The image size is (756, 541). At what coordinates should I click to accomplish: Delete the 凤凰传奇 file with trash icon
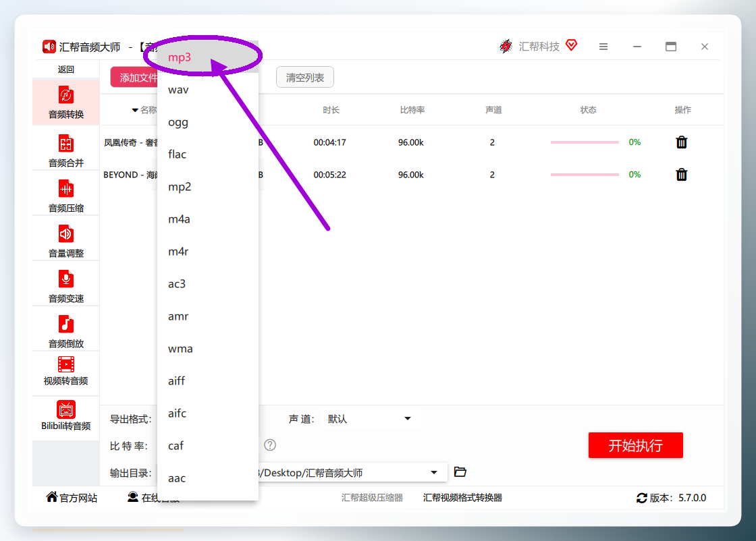(x=681, y=142)
